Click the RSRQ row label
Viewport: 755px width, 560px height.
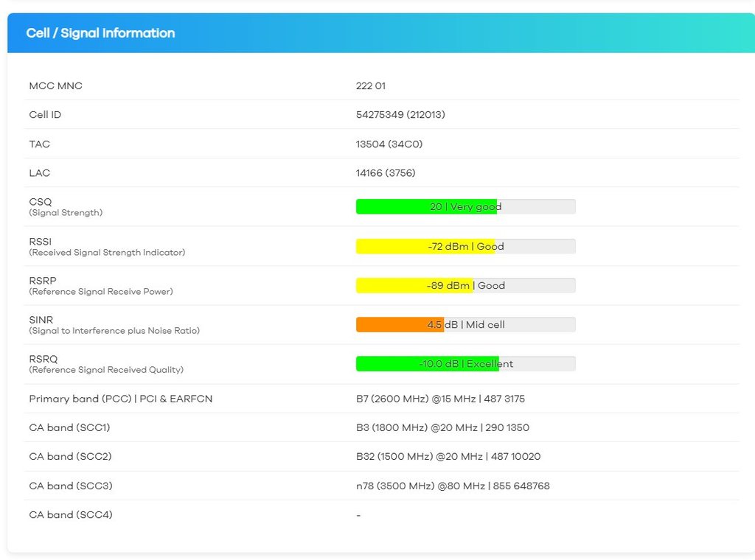click(43, 360)
